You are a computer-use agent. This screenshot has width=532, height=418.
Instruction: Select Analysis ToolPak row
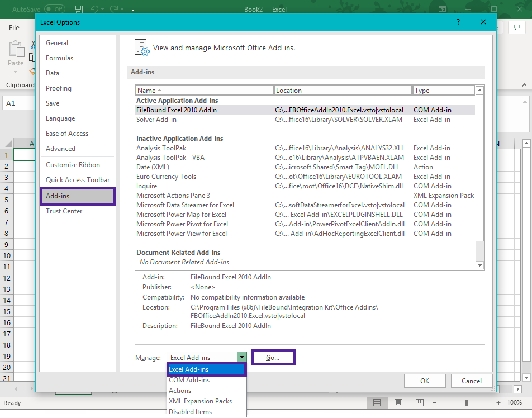coord(305,148)
